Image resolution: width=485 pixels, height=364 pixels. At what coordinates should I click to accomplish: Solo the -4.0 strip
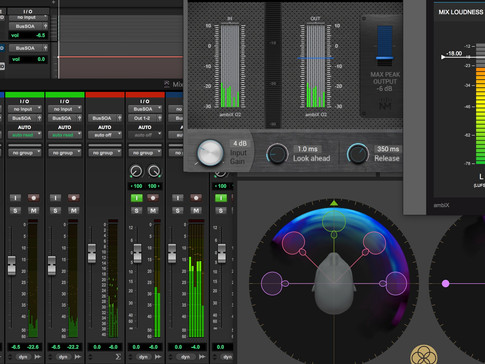[x=178, y=211]
